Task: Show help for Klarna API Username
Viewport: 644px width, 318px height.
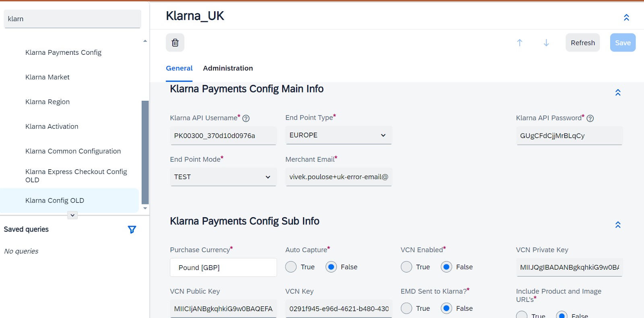Action: (246, 118)
